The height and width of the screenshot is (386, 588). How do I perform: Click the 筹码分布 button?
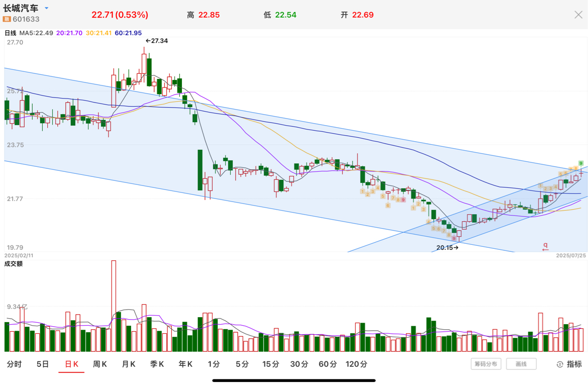[486, 364]
